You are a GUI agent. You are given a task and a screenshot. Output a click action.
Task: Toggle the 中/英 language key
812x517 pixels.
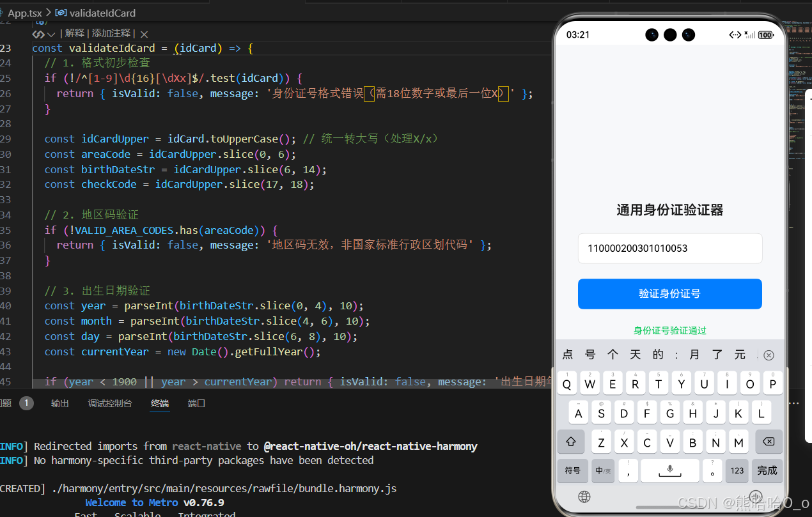(x=603, y=470)
